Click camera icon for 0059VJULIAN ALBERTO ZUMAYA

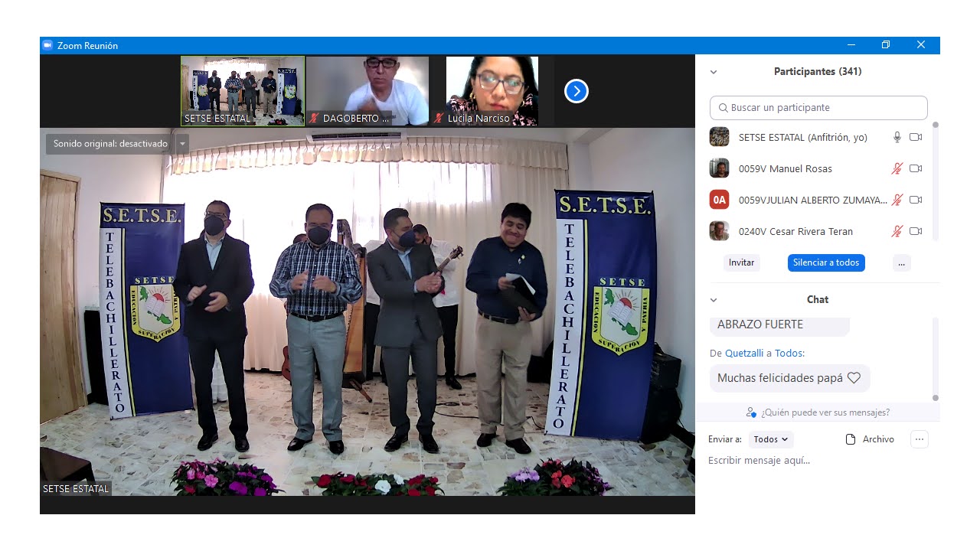pyautogui.click(x=916, y=200)
